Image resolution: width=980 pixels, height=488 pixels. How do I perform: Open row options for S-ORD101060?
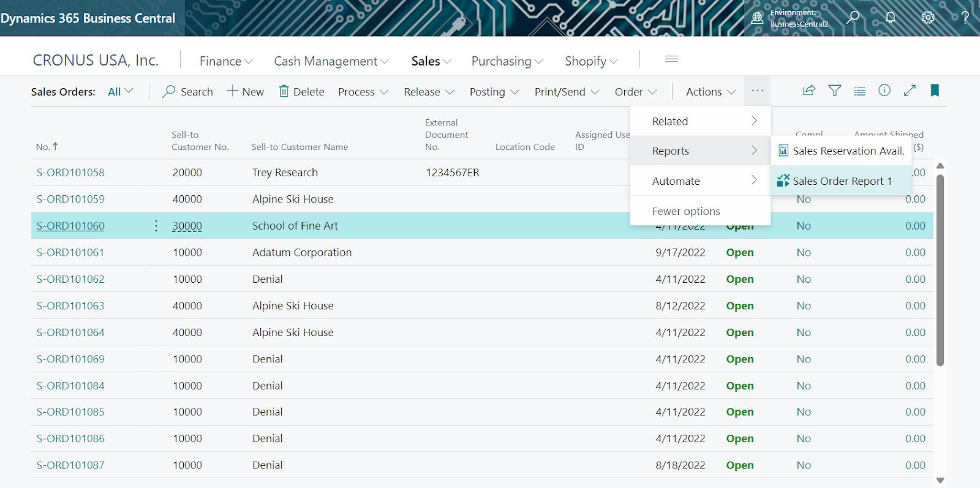[x=156, y=226]
